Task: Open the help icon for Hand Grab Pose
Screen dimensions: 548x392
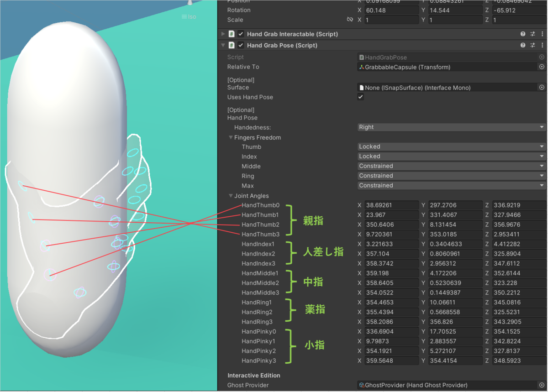Action: click(523, 45)
